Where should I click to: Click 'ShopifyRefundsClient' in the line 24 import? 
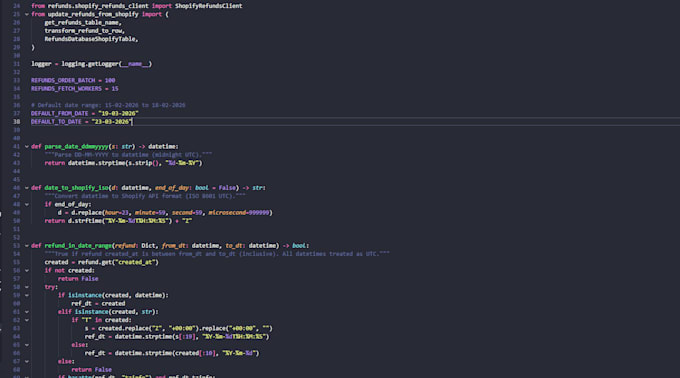tap(209, 6)
